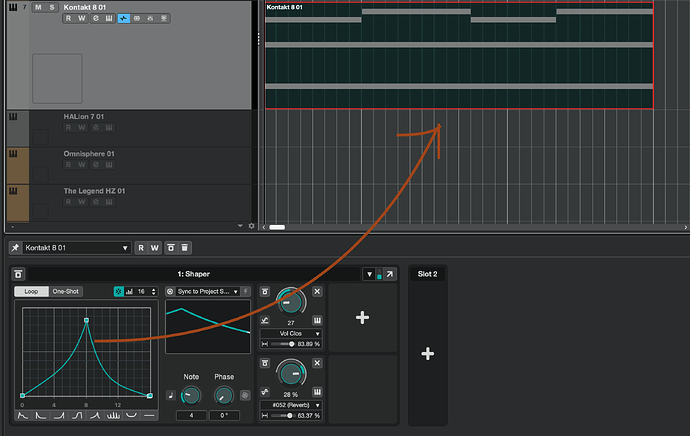Adjust the grid value 16 stepper arrows
This screenshot has height=436, width=690.
point(154,291)
